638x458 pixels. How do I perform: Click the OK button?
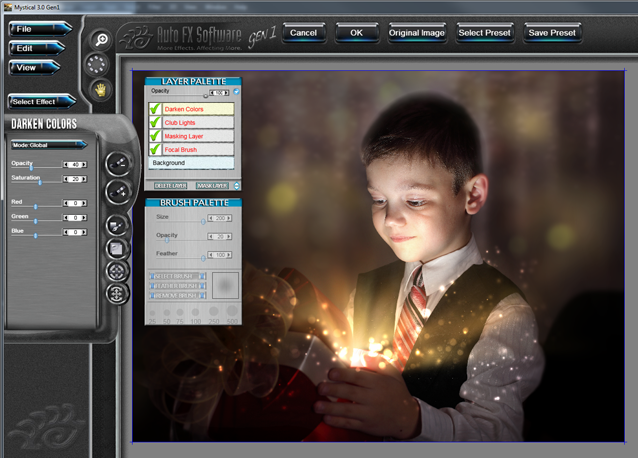click(x=356, y=33)
